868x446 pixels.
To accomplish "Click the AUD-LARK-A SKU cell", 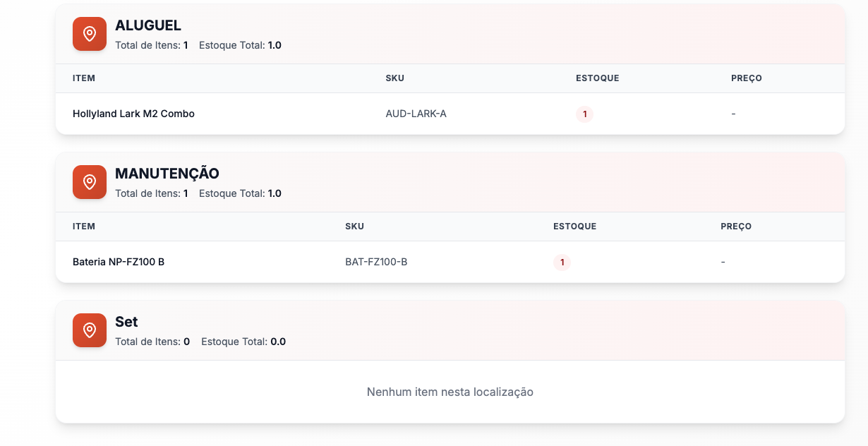I will pyautogui.click(x=416, y=114).
